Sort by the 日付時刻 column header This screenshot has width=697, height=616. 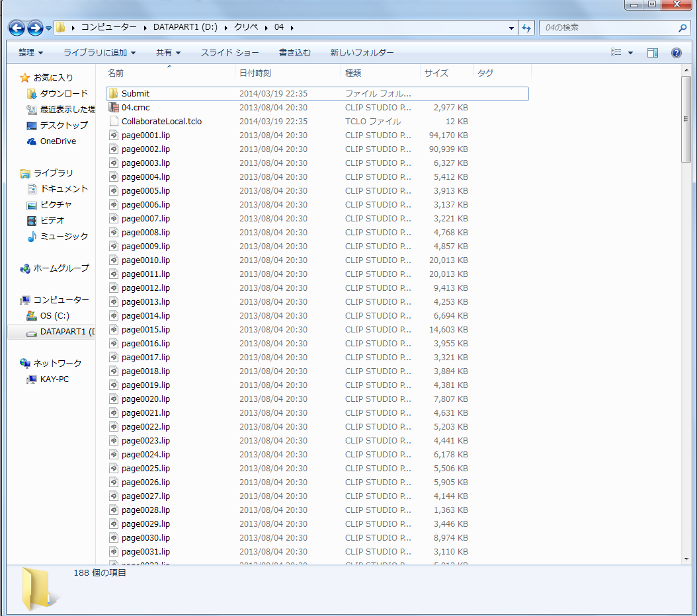[255, 73]
